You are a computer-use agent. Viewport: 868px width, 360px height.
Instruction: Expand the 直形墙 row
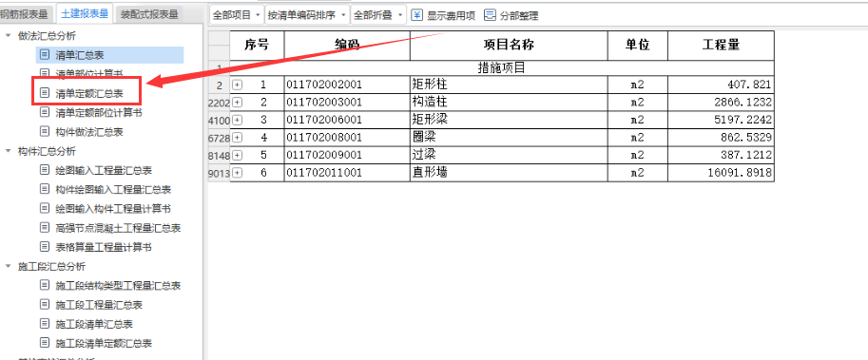tap(237, 173)
